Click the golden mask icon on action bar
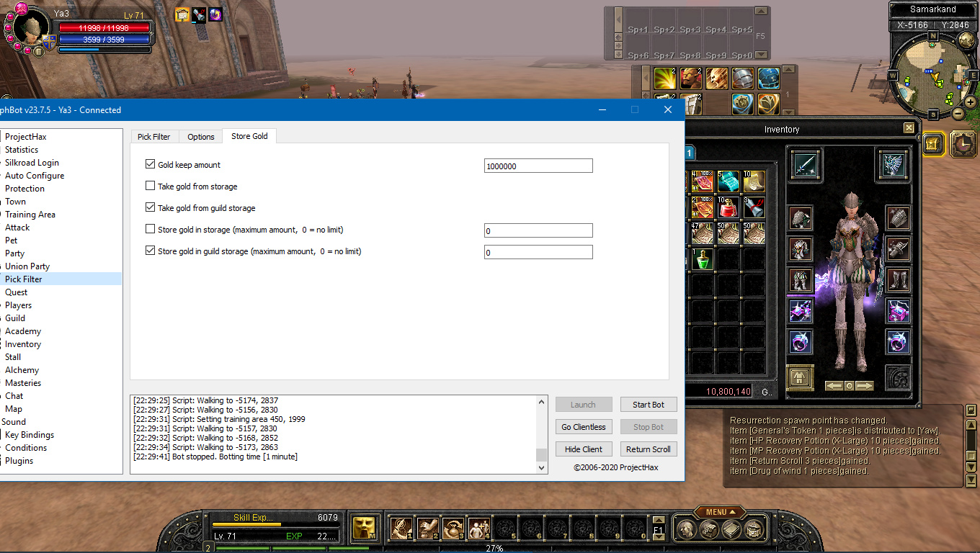This screenshot has width=980, height=553. coord(365,529)
